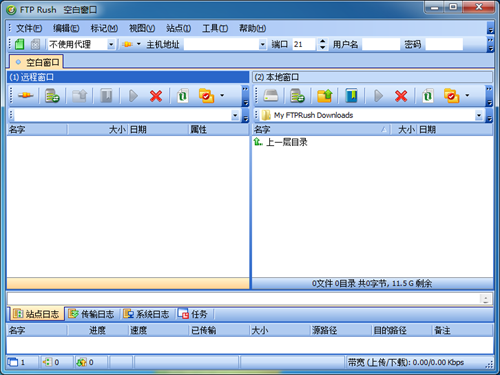Open the 不使用代理 proxy dropdown

[111, 44]
